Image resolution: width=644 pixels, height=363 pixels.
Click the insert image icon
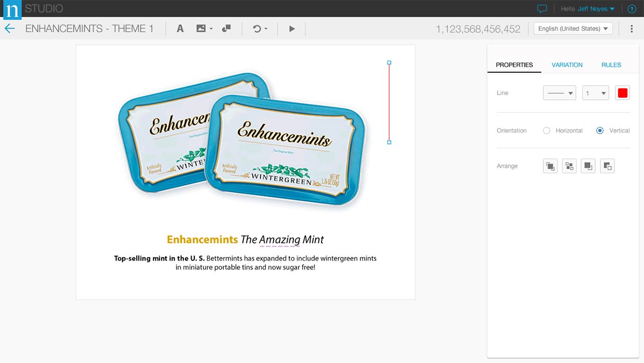click(x=201, y=29)
